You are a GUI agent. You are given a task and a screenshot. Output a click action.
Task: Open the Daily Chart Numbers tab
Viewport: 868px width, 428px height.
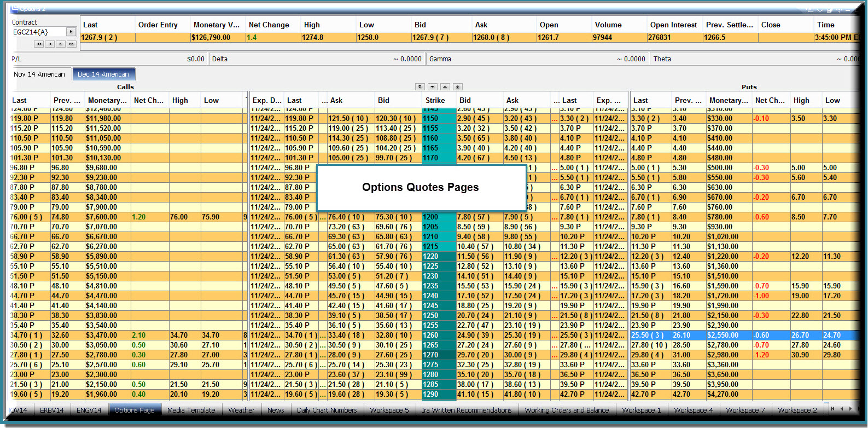[x=327, y=410]
